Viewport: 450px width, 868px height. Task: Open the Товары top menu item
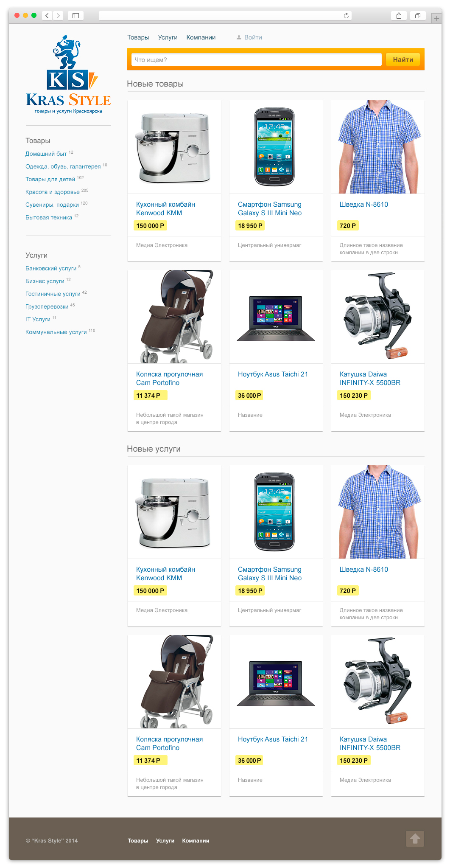[138, 37]
